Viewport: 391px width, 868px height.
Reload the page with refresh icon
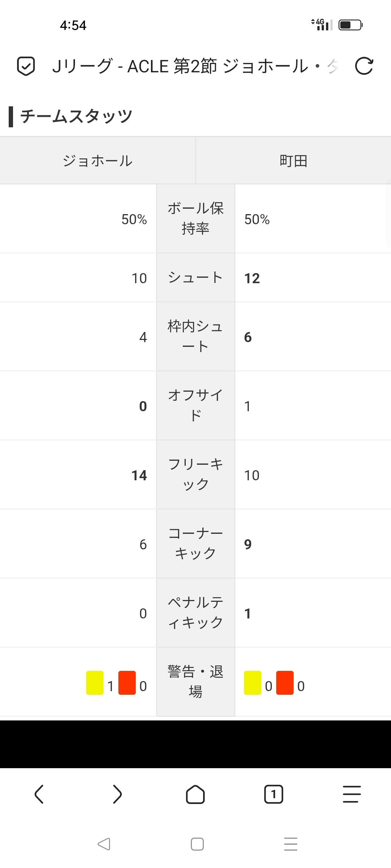pos(364,66)
